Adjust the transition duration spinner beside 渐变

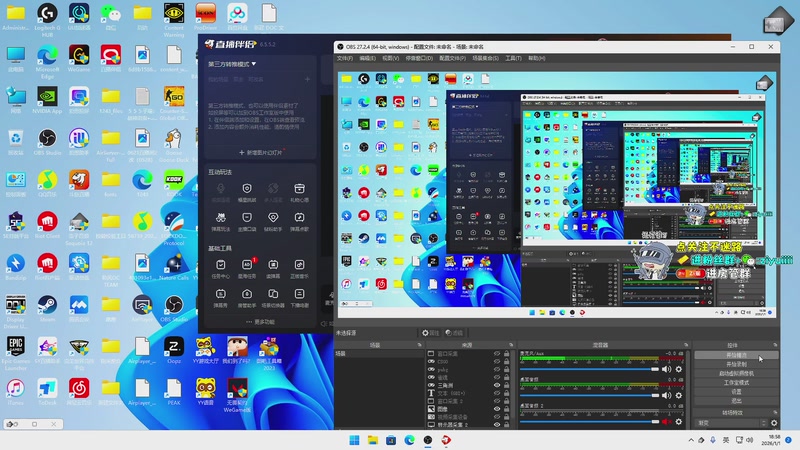coord(764,423)
